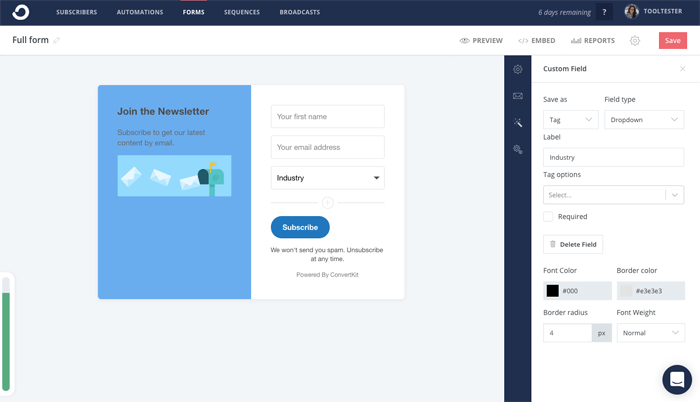Viewport: 700px width, 402px height.
Task: Add a new field with plus icon
Action: click(x=327, y=203)
